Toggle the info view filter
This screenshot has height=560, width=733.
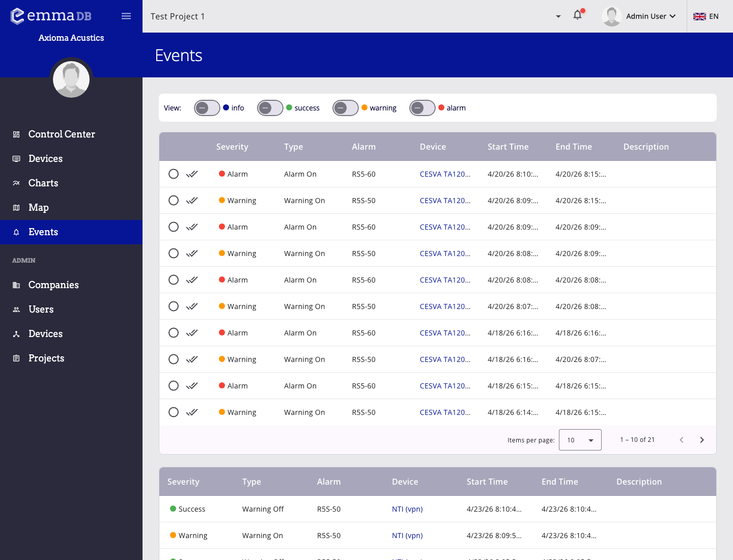(x=207, y=108)
